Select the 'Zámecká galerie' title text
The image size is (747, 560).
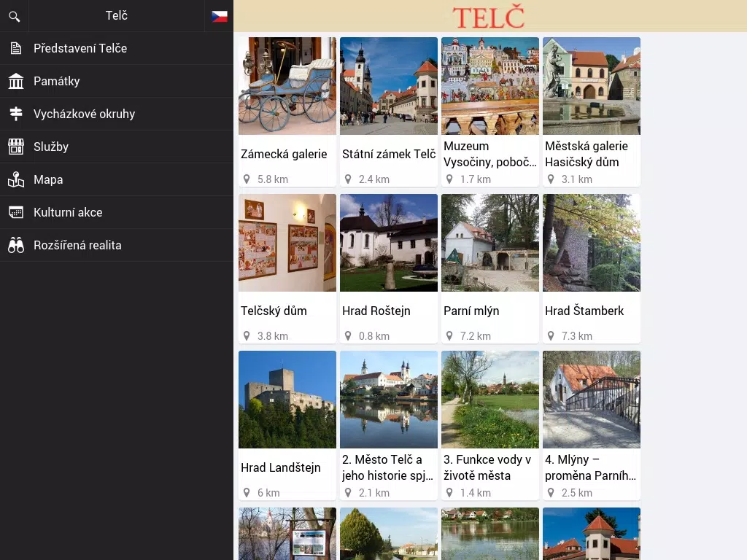(x=284, y=155)
